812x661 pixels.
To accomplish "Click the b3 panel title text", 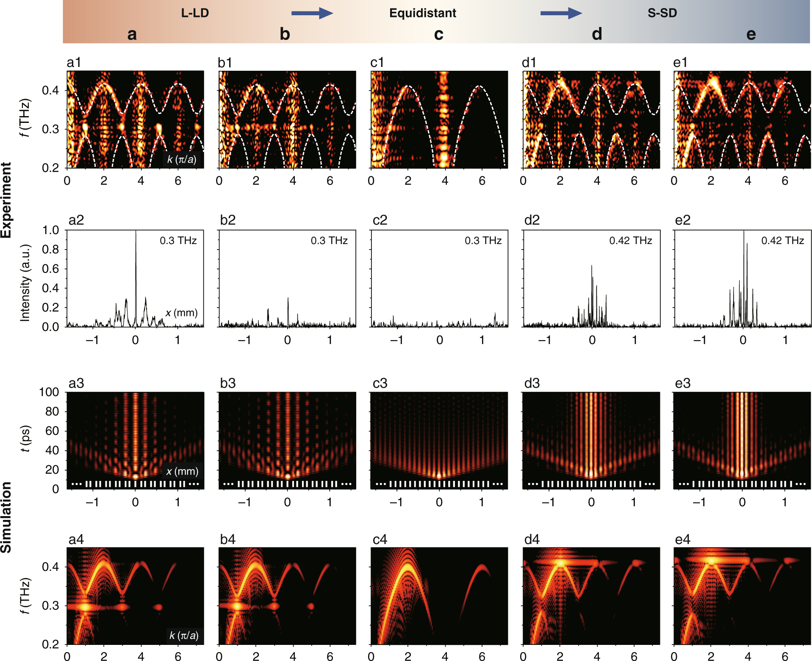I will click(x=228, y=383).
